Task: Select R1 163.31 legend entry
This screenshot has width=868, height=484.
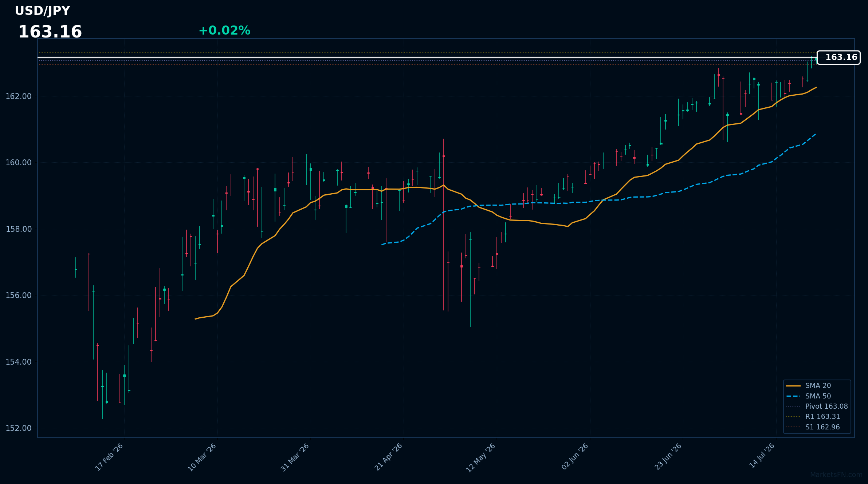Action: (813, 417)
